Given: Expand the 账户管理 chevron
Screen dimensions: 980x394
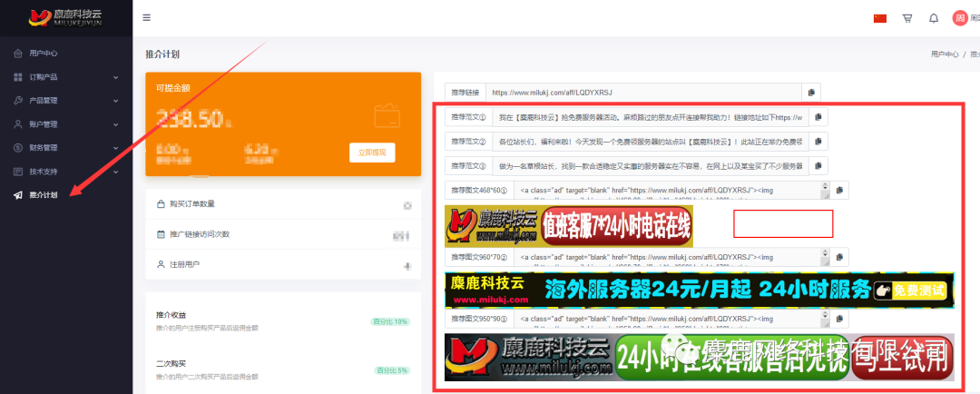Looking at the screenshot, I should point(115,124).
